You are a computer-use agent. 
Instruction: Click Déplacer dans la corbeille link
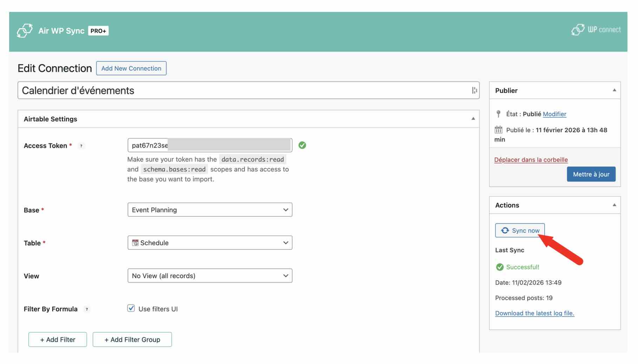point(531,160)
